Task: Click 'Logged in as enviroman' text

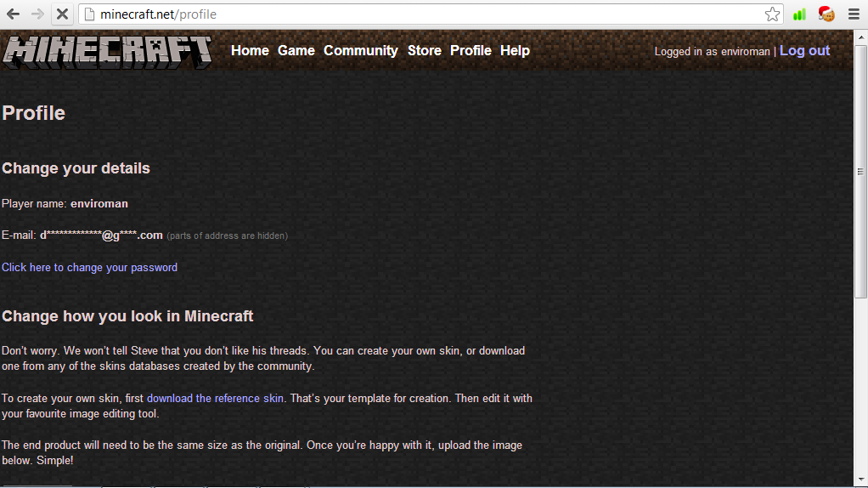Action: click(x=712, y=52)
